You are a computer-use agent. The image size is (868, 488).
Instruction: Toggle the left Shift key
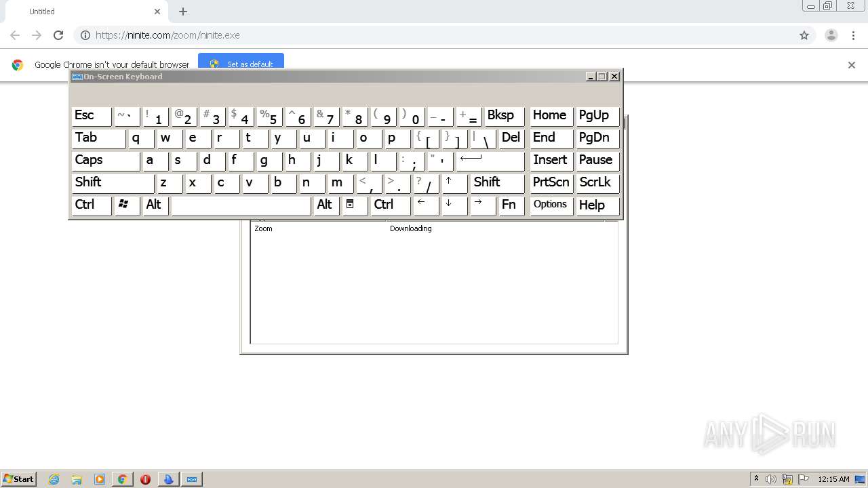click(113, 183)
